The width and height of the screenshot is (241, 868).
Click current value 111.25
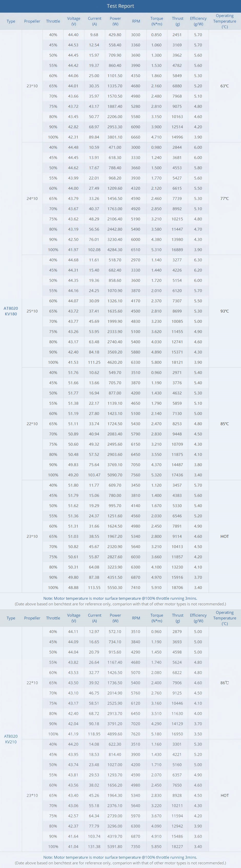point(94,362)
